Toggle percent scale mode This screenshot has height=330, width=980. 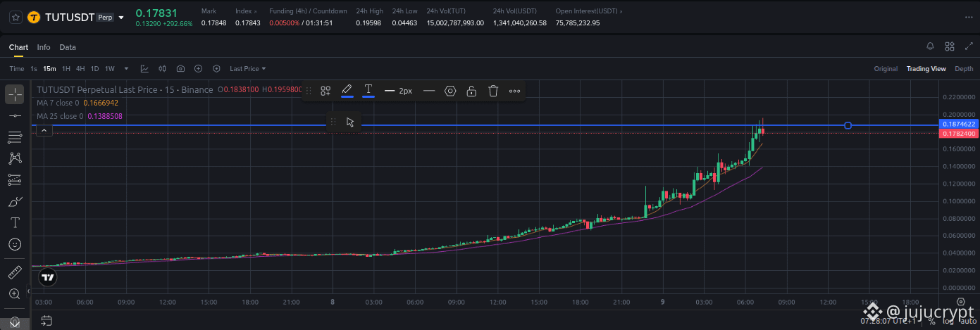[x=931, y=321]
